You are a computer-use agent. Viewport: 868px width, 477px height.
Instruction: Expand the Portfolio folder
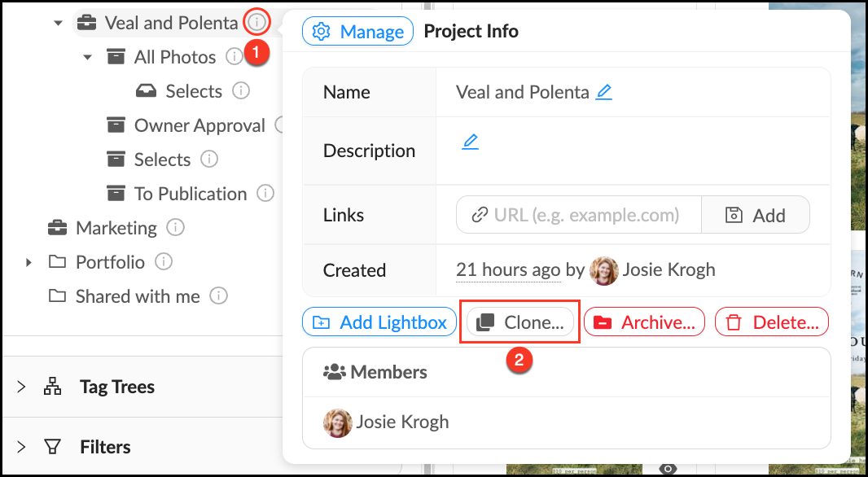click(28, 262)
